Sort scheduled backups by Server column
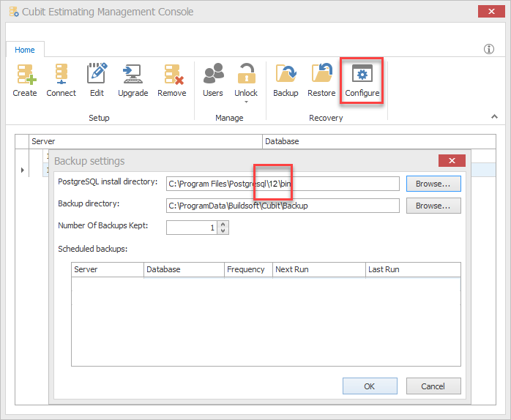 pos(108,269)
